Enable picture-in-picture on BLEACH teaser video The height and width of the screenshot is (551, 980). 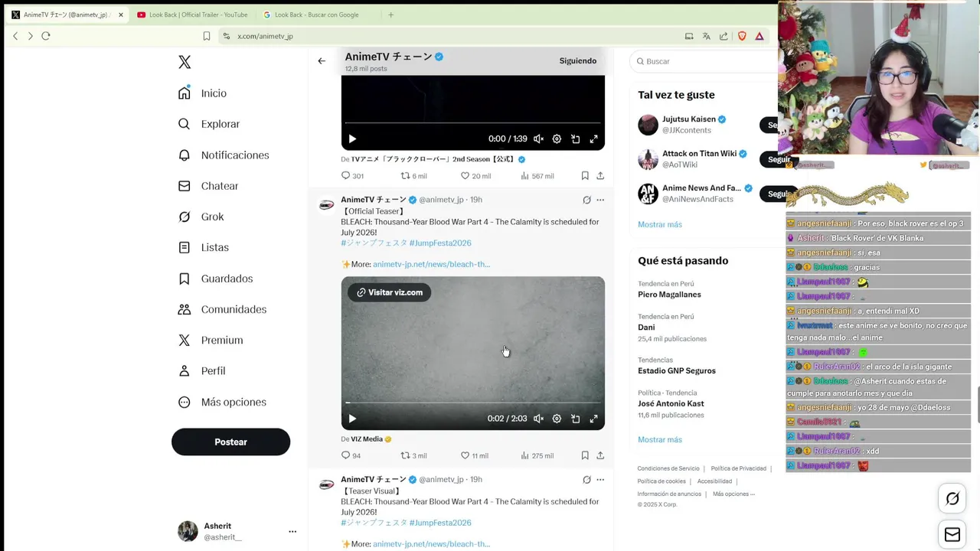click(x=575, y=419)
